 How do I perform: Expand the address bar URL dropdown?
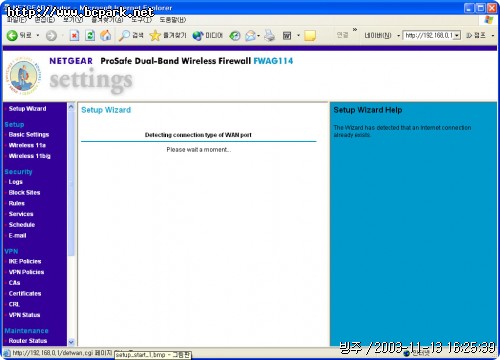point(457,35)
